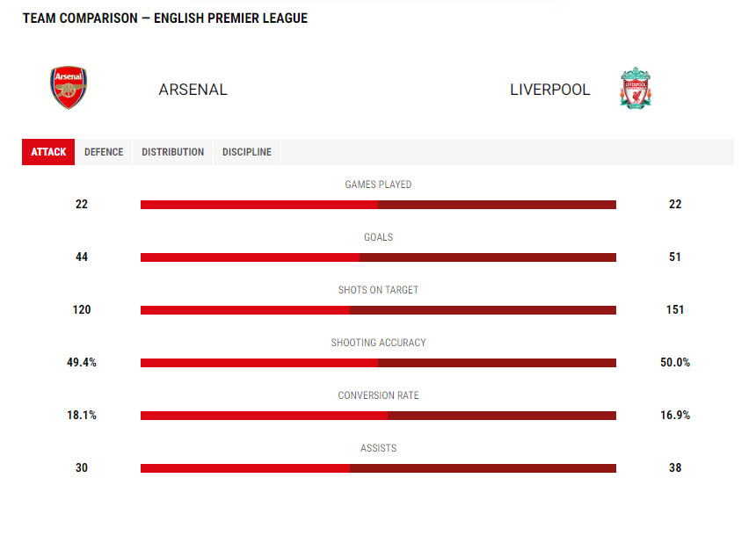Click Liverpool's 151 shots on target
The height and width of the screenshot is (536, 756).
point(675,309)
